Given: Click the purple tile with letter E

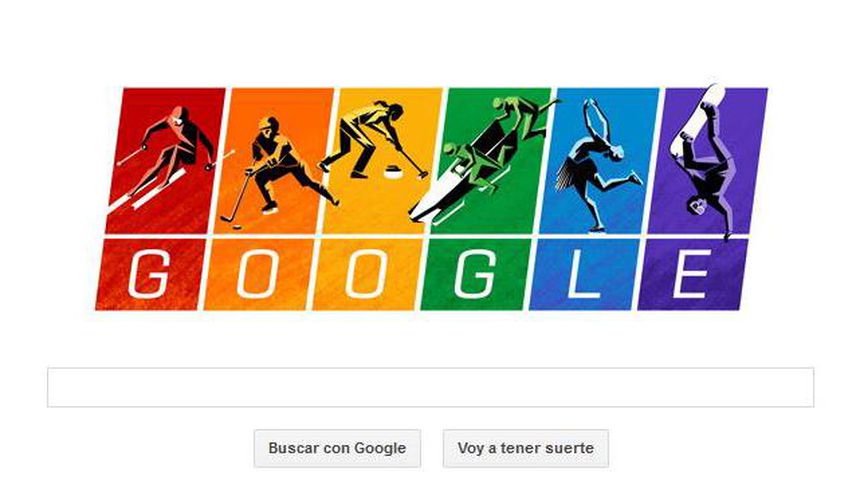Looking at the screenshot, I should point(693,274).
